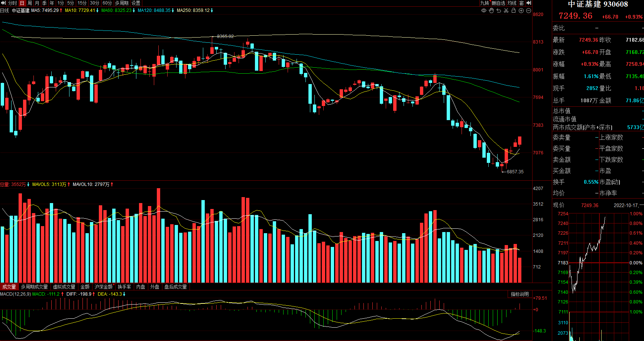Click 删自选 to remove from watchlist
Image resolution: width=644 pixels, height=341 pixels.
pyautogui.click(x=498, y=3)
